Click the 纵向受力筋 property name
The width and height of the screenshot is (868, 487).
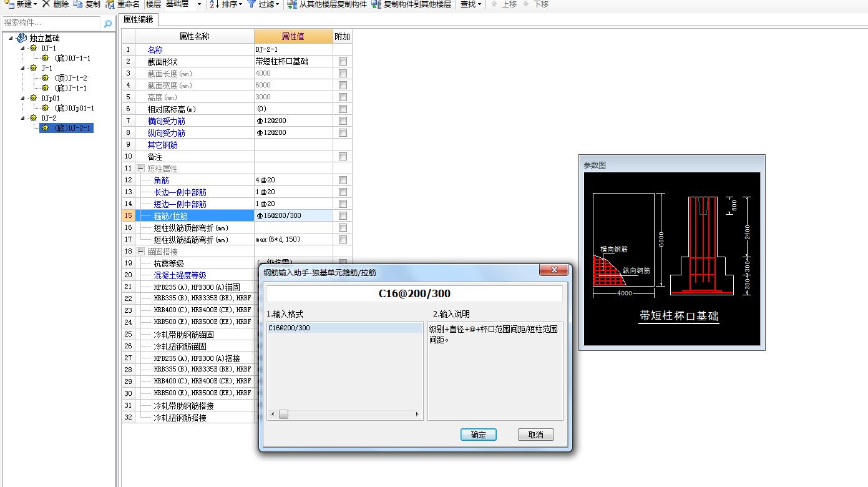(166, 133)
